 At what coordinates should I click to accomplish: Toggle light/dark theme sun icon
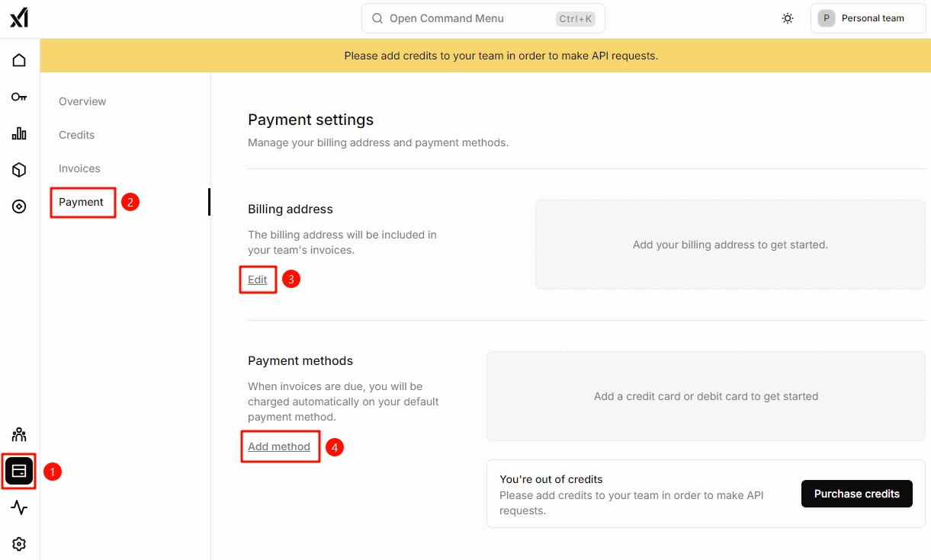click(x=788, y=18)
